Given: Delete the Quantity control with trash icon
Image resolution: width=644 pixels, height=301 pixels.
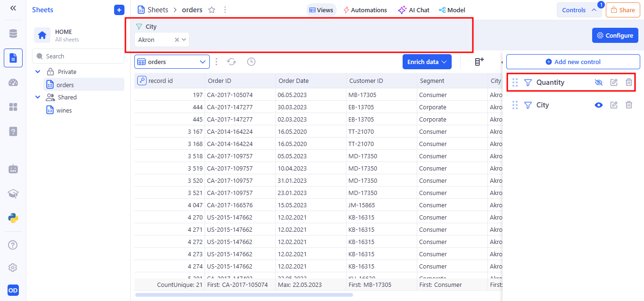Looking at the screenshot, I should [628, 82].
